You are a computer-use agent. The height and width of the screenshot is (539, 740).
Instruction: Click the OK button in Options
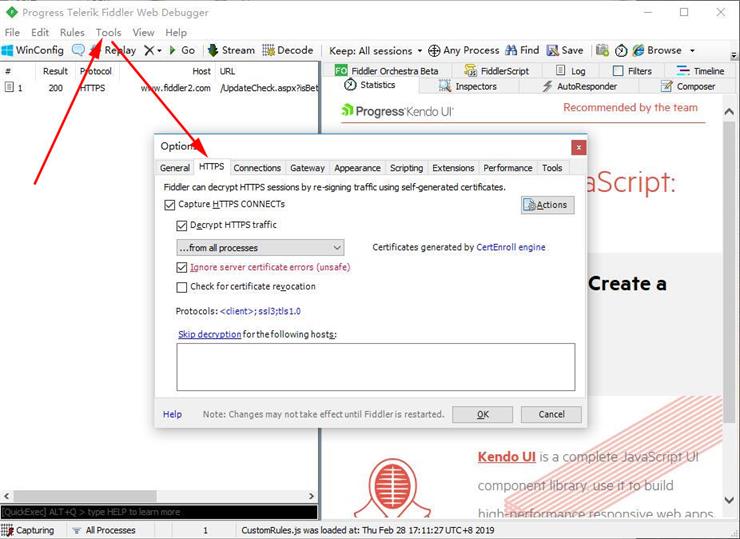(482, 414)
